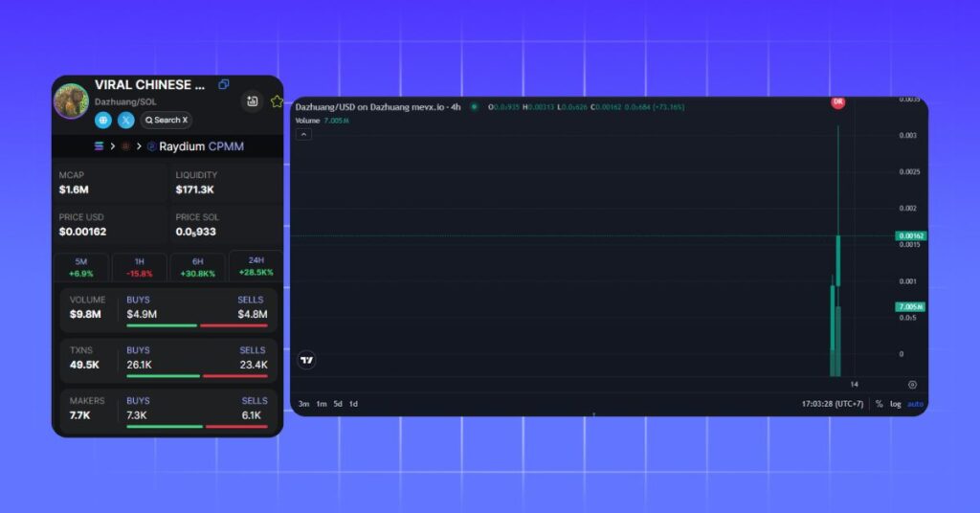The height and width of the screenshot is (513, 980).
Task: Select the 3m chart range
Action: point(303,404)
